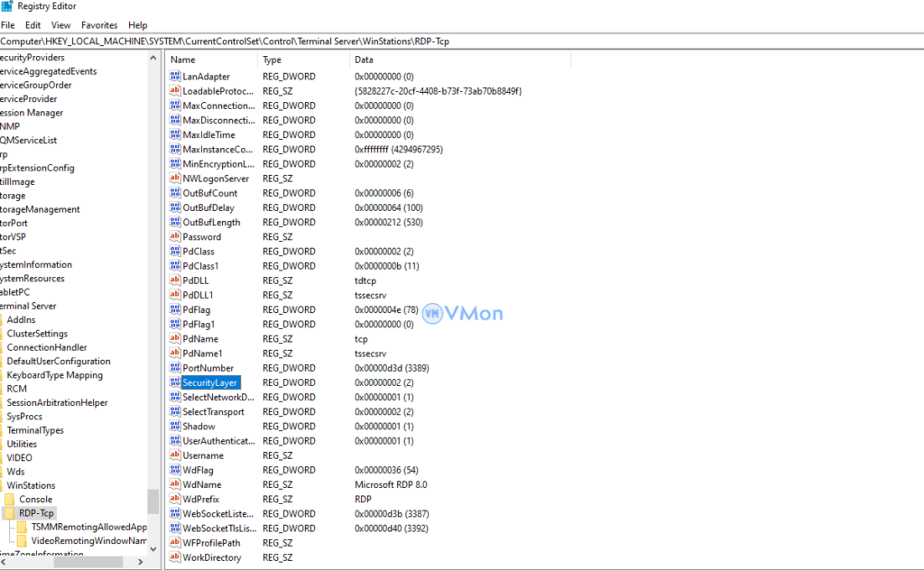Click the tree pane vertical scrollbar thumb
Screen dimensions: 924x570
153,501
